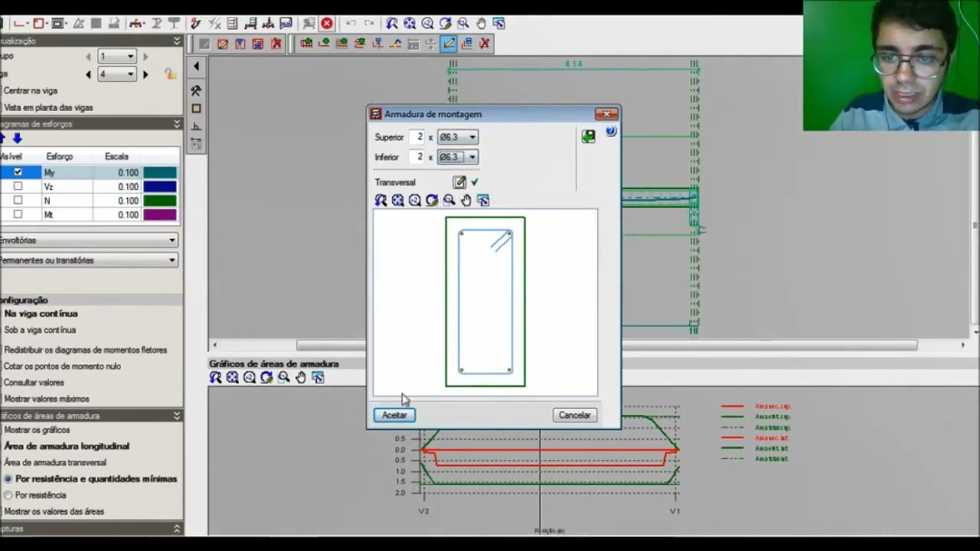Click the hammer tools icon in vertical strip
The height and width of the screenshot is (551, 980).
(x=196, y=90)
